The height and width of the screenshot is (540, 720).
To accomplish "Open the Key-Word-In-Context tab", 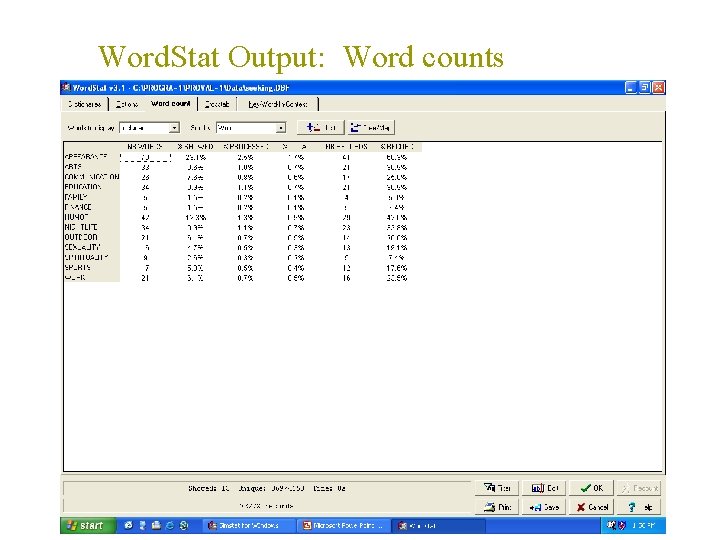I will [277, 104].
